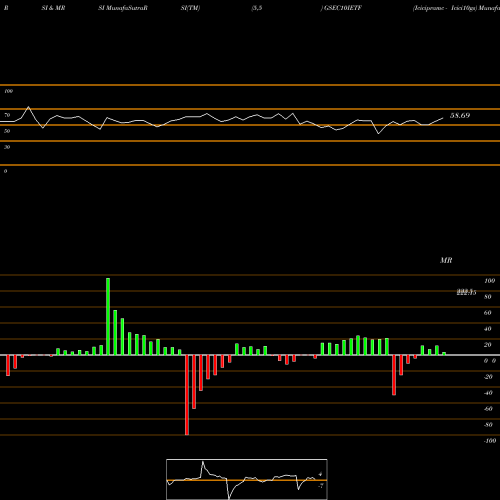
Task: Click the -20 label on the MR axis
Action: tap(488, 377)
